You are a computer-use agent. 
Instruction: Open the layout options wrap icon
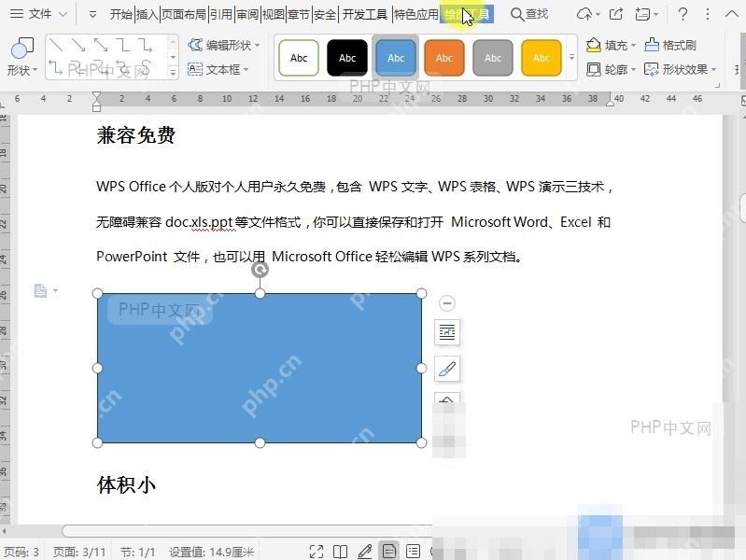point(447,332)
